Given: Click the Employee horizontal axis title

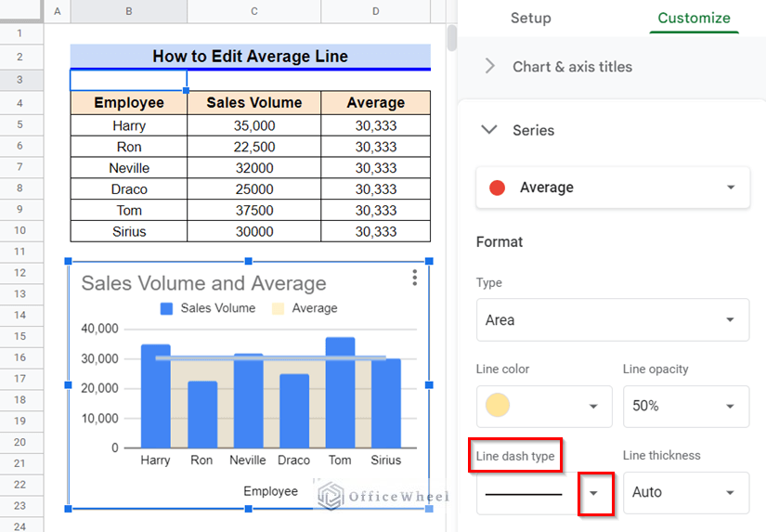Looking at the screenshot, I should pyautogui.click(x=270, y=491).
